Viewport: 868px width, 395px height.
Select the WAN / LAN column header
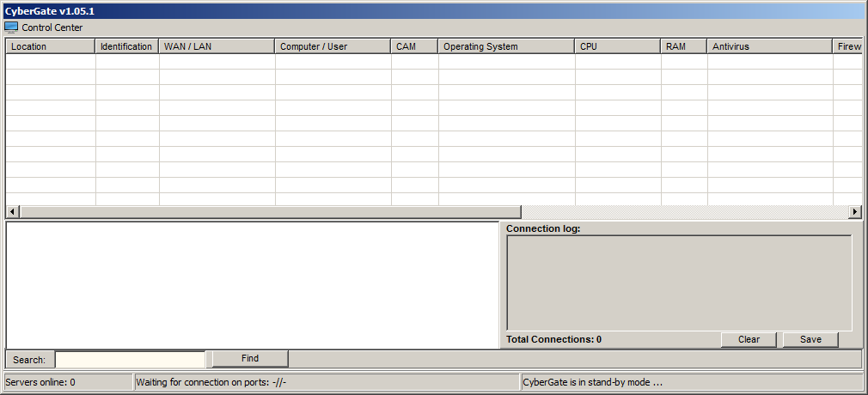click(x=217, y=46)
